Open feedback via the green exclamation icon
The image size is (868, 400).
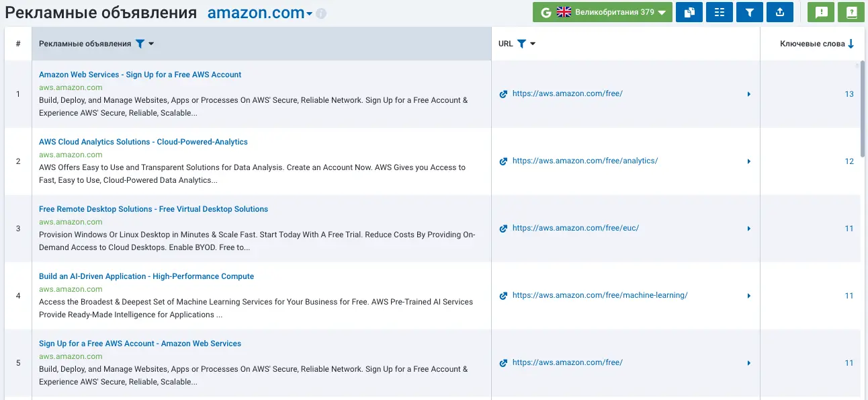pos(820,12)
